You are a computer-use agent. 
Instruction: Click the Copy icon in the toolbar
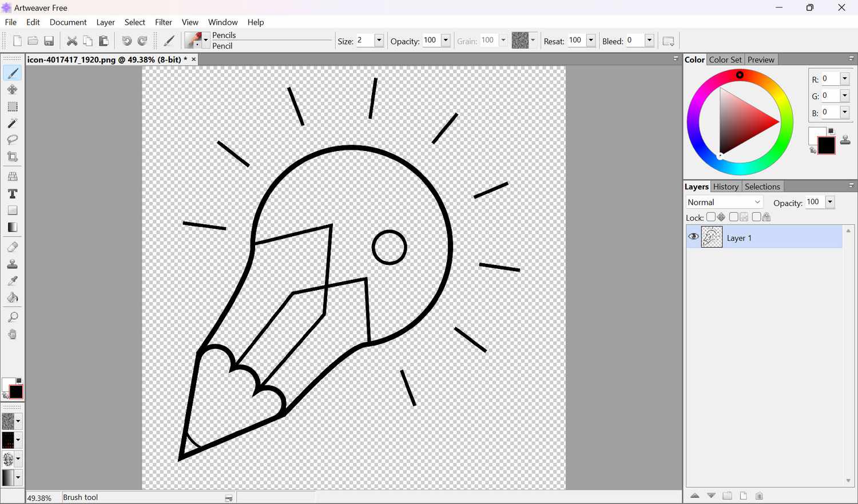pyautogui.click(x=88, y=41)
